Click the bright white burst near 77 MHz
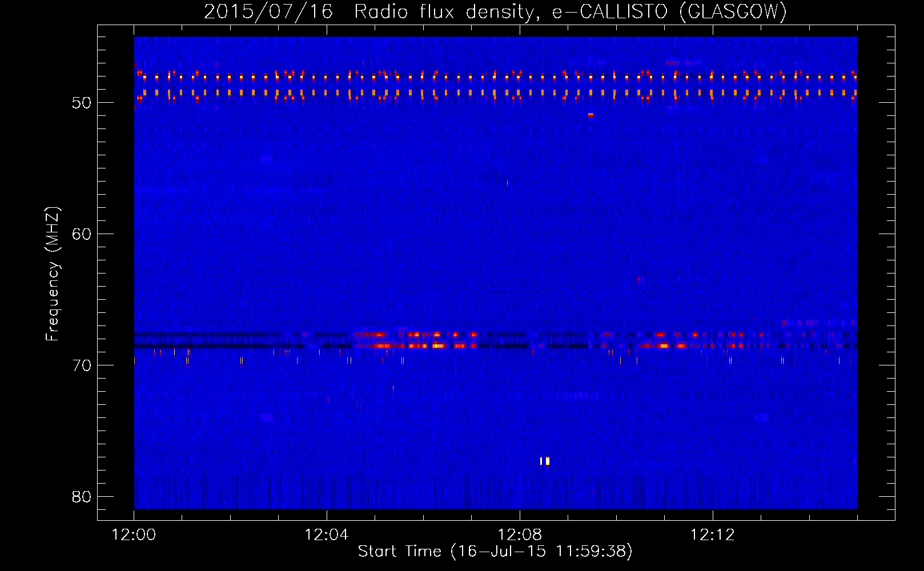This screenshot has width=924, height=571. 545,461
